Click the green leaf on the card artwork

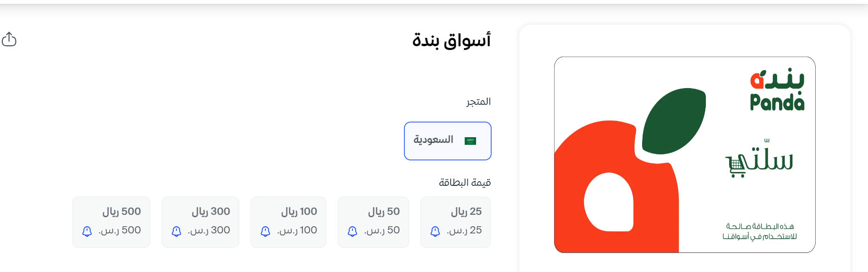click(x=674, y=121)
